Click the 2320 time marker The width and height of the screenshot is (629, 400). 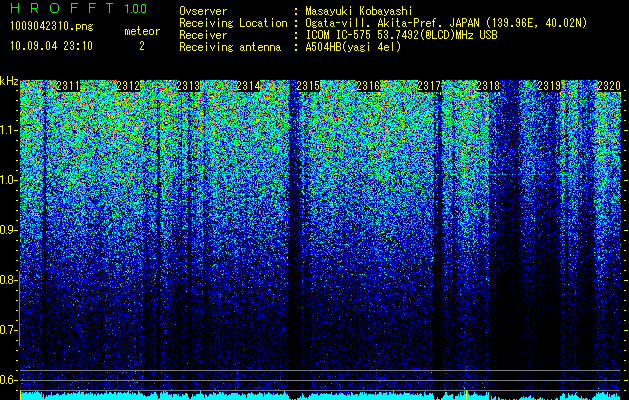[609, 86]
